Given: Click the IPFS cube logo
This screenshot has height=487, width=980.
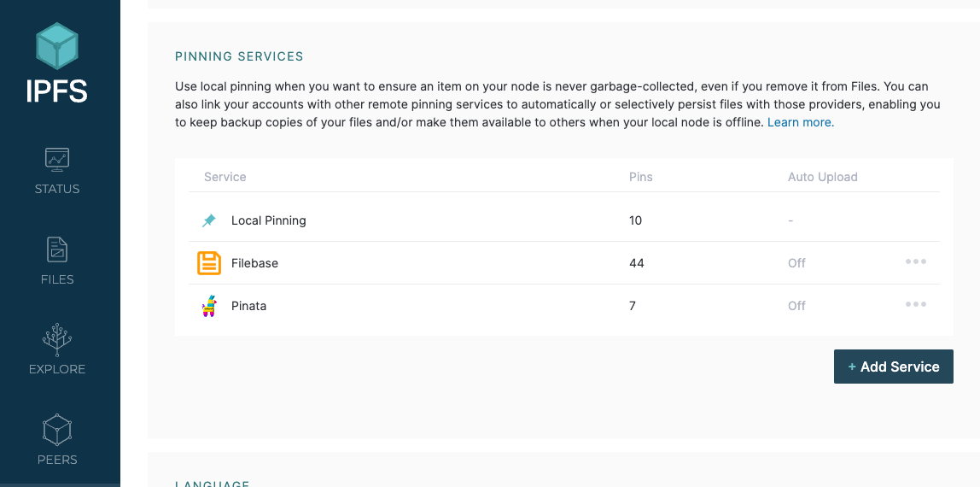Looking at the screenshot, I should [x=57, y=45].
